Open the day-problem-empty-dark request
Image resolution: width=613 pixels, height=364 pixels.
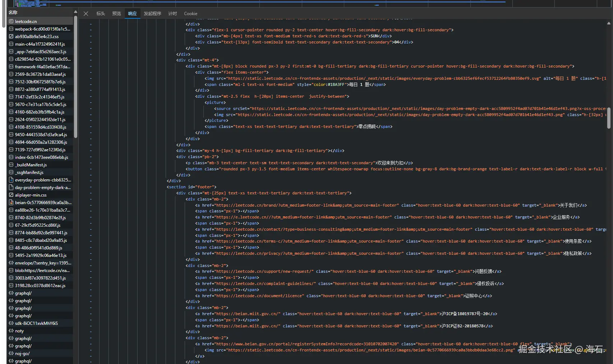pos(40,188)
